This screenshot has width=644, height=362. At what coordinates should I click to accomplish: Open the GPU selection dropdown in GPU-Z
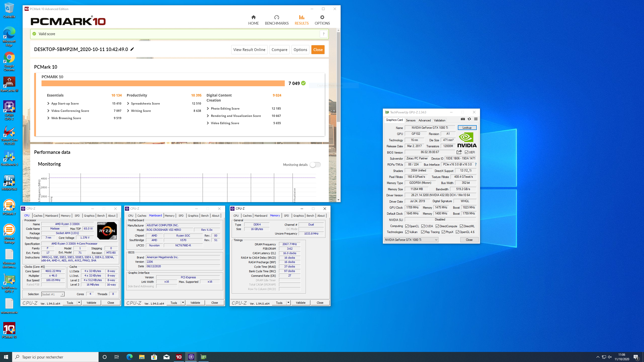click(x=411, y=240)
